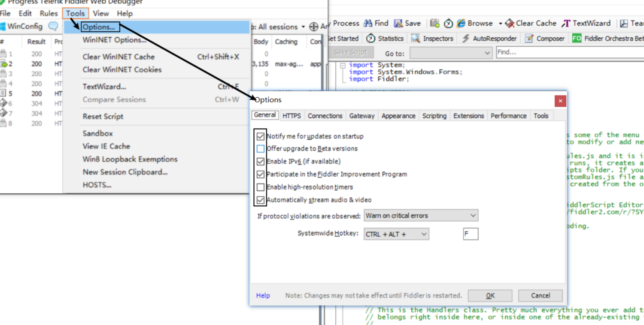Select HOSTS menu item
Screen dimensions: 644x325
point(97,185)
